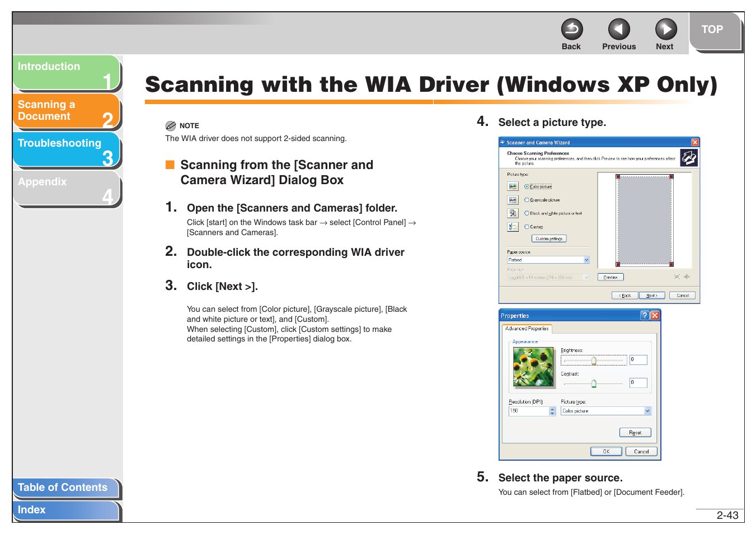756x534 pixels.
Task: Expand the Paper source Flatbed dropdown
Action: [x=586, y=260]
